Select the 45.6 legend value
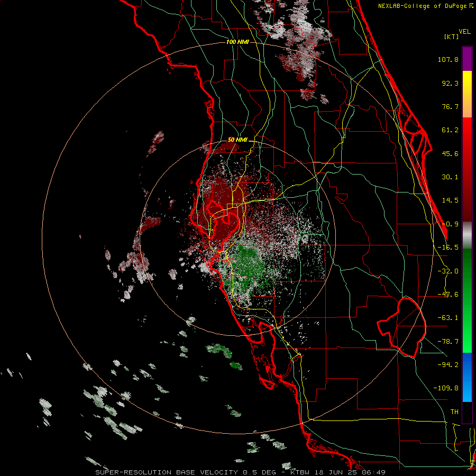The width and height of the screenshot is (476, 476). (x=450, y=153)
